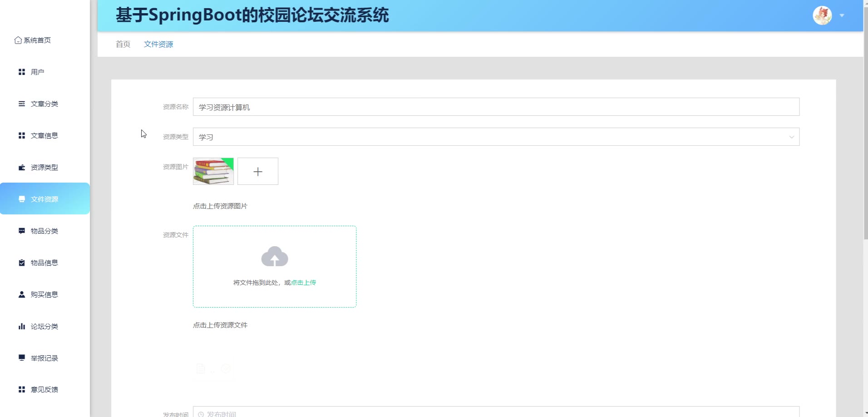Click the bar chart icon next to 论坛分类
Image resolution: width=868 pixels, height=417 pixels.
pyautogui.click(x=21, y=327)
